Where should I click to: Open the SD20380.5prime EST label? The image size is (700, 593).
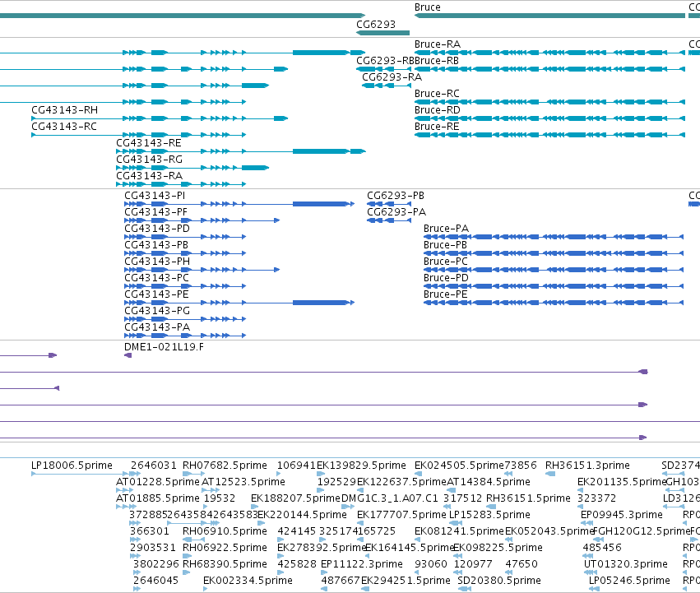[x=499, y=581]
